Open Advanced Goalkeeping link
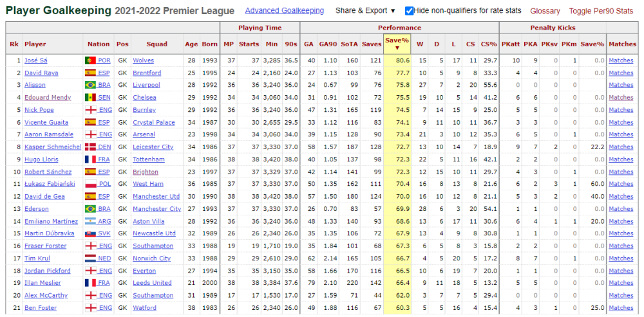644x317 pixels. [284, 11]
